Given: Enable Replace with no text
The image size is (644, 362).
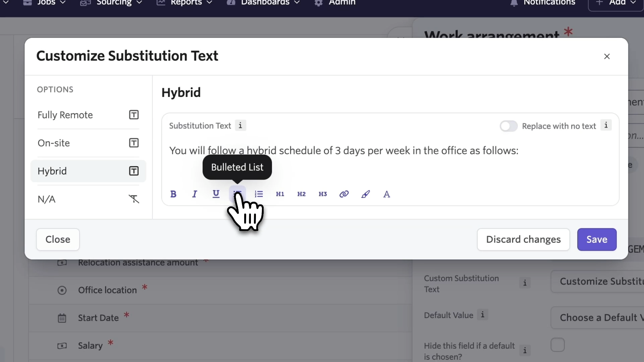Looking at the screenshot, I should pyautogui.click(x=508, y=126).
